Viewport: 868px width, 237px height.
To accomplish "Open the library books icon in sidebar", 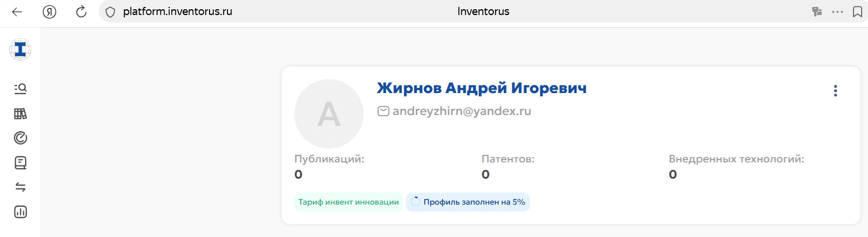I will tap(20, 113).
